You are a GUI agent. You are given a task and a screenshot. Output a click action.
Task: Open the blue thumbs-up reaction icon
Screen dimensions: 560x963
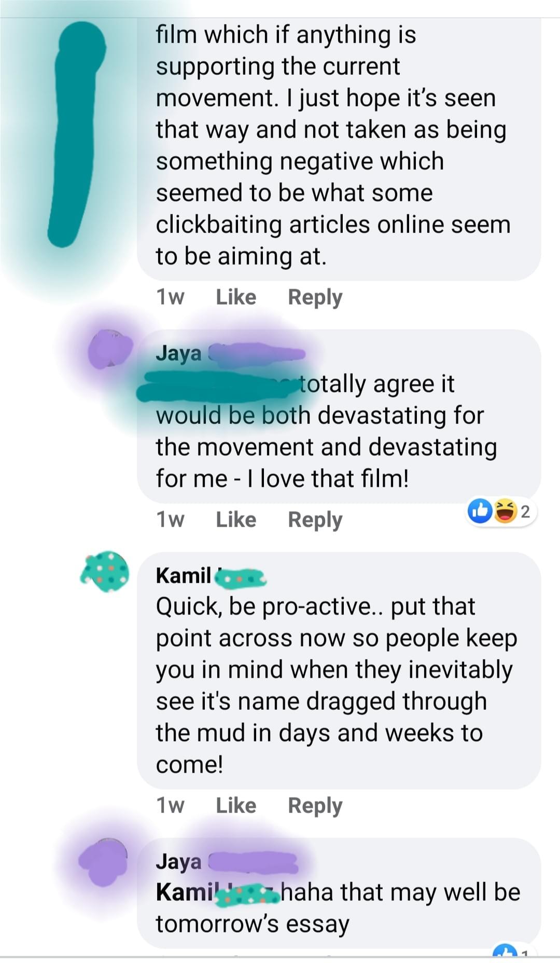tap(480, 511)
